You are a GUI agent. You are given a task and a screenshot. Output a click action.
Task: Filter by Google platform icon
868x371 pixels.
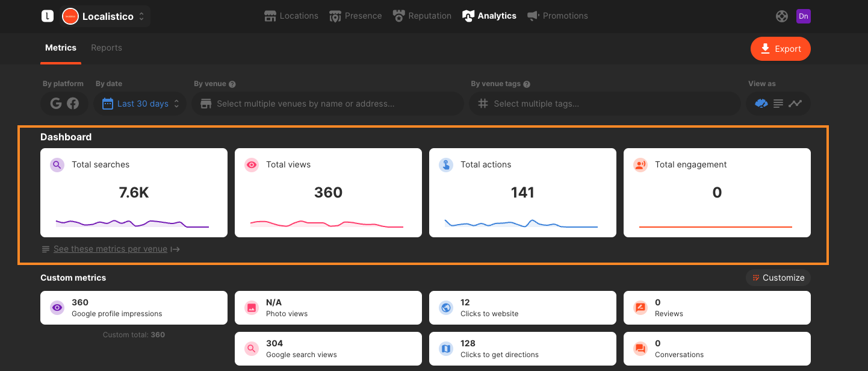[56, 104]
